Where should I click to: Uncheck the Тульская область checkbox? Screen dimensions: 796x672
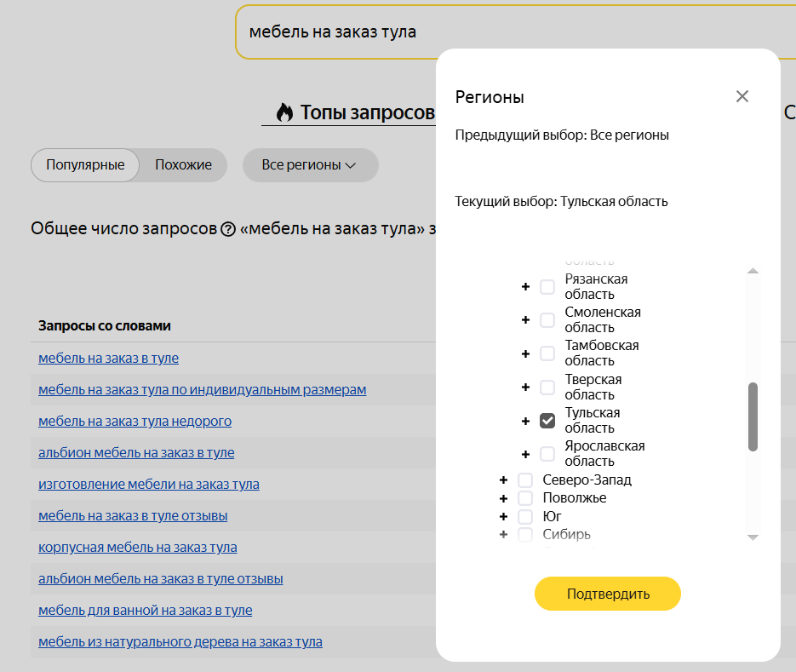[547, 421]
